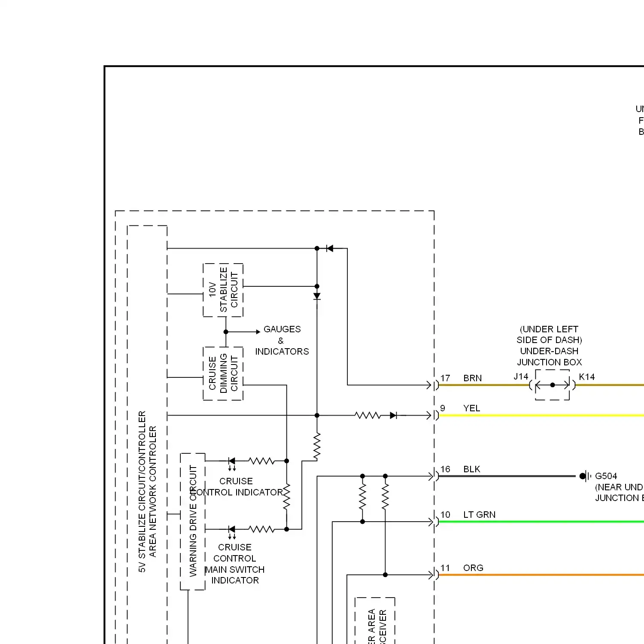Screen dimensions: 644x644
Task: Click the BLK wire label at pin 16
Action: click(471, 469)
